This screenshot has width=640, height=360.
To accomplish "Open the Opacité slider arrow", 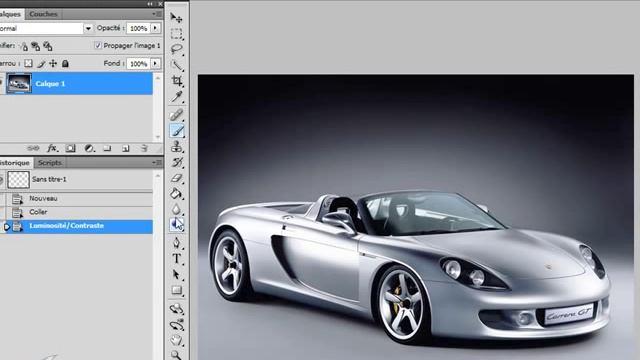I will 156,28.
